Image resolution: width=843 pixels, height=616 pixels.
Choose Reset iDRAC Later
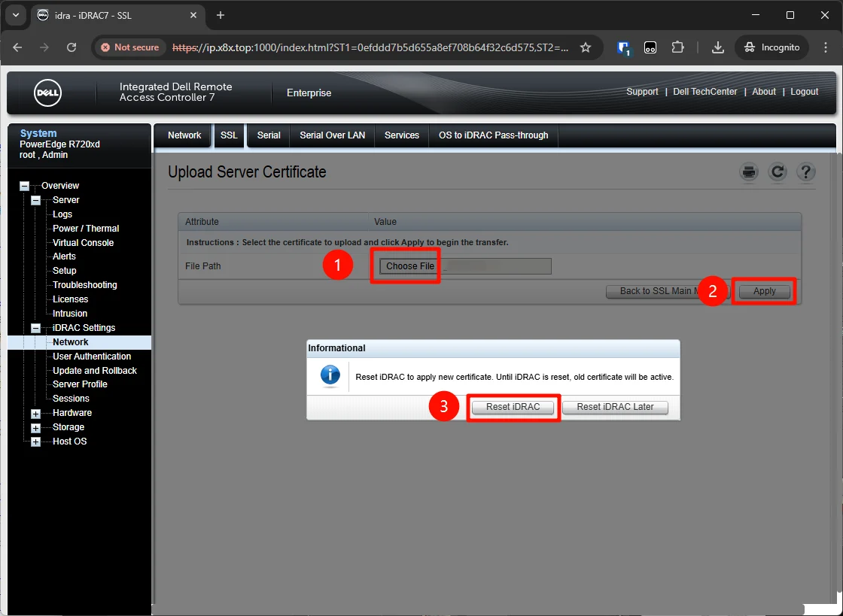615,407
